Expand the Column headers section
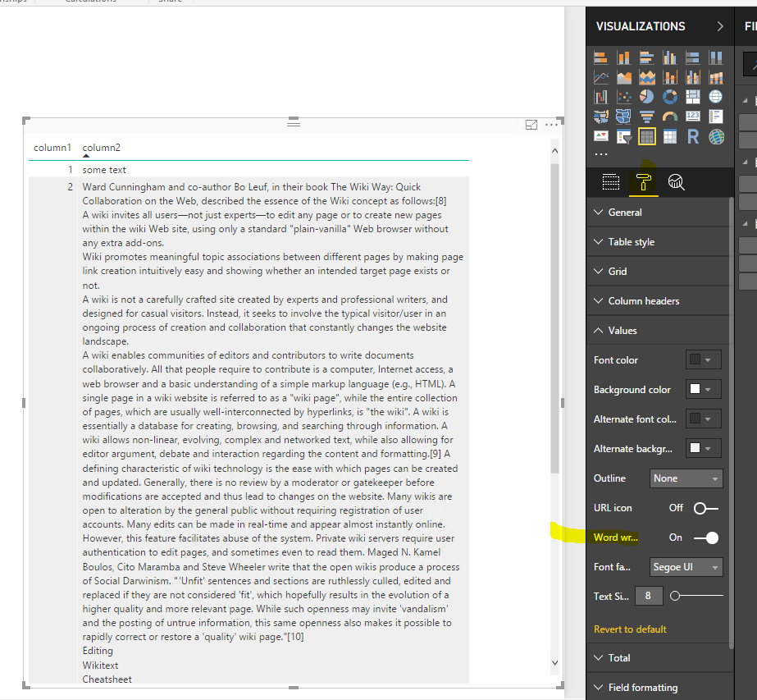The image size is (757, 700). pyautogui.click(x=659, y=300)
